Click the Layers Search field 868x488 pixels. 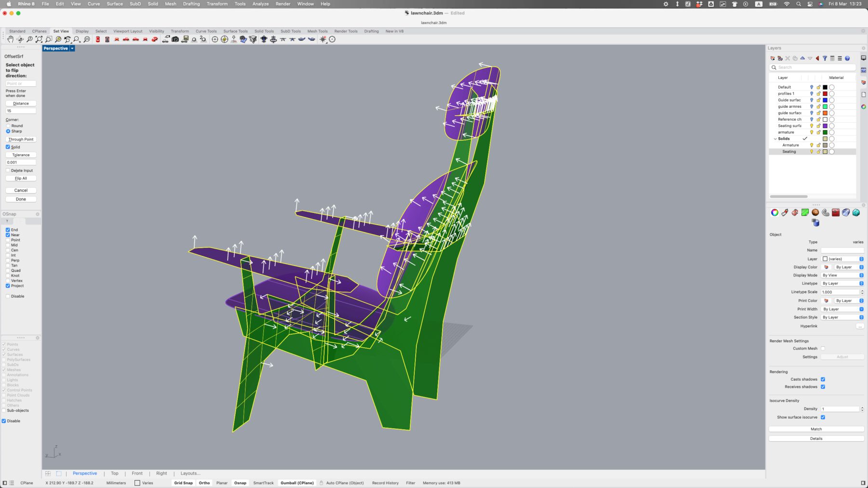(813, 67)
